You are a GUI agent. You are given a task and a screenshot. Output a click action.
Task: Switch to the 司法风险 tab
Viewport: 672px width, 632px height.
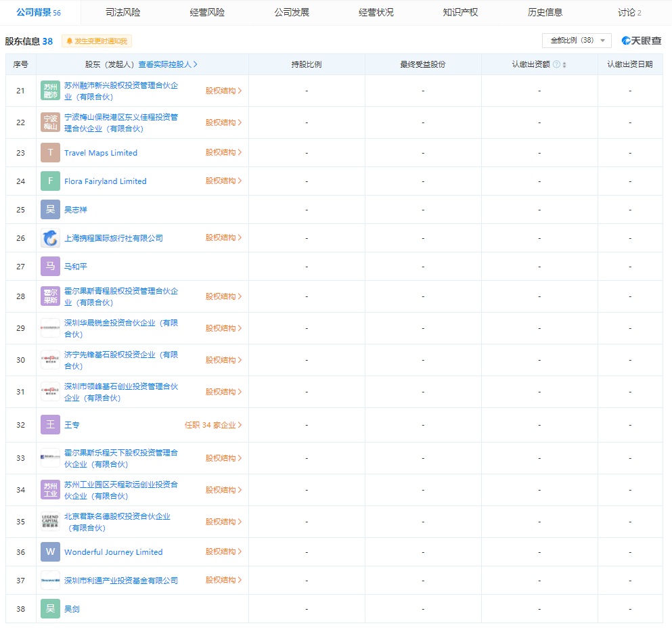coord(122,12)
